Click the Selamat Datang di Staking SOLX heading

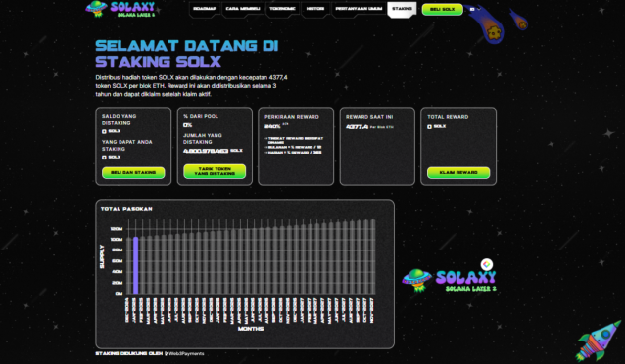[x=186, y=54]
